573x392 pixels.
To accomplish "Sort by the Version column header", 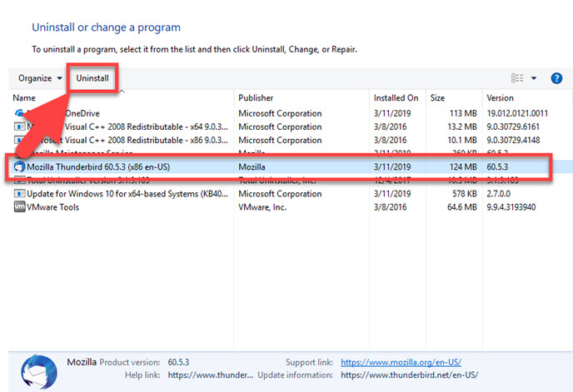I will (500, 98).
